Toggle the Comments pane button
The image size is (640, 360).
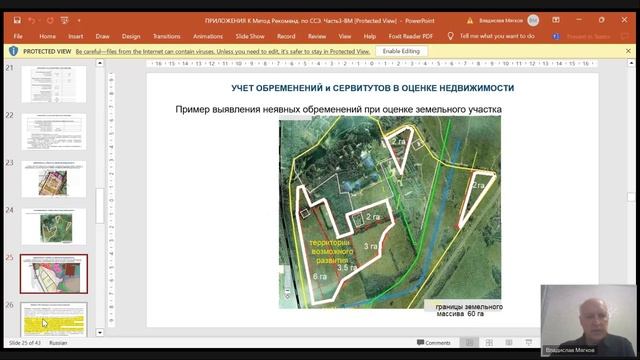coord(433,343)
